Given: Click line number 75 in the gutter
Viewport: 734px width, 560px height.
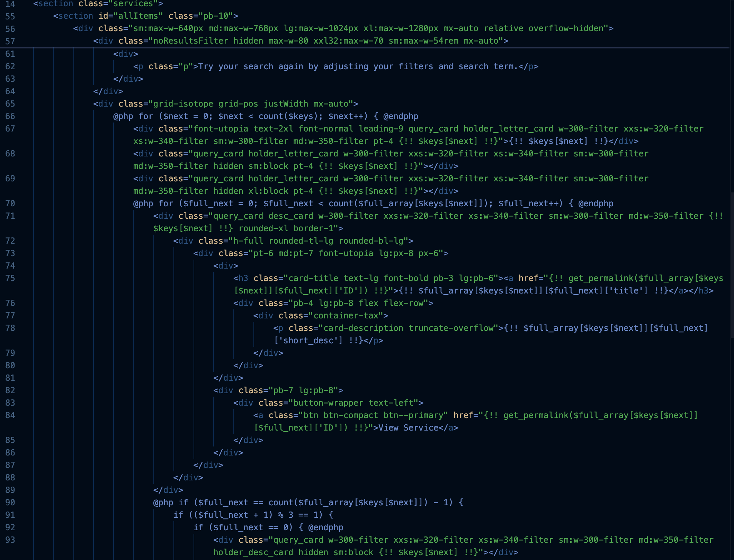Looking at the screenshot, I should coord(10,278).
